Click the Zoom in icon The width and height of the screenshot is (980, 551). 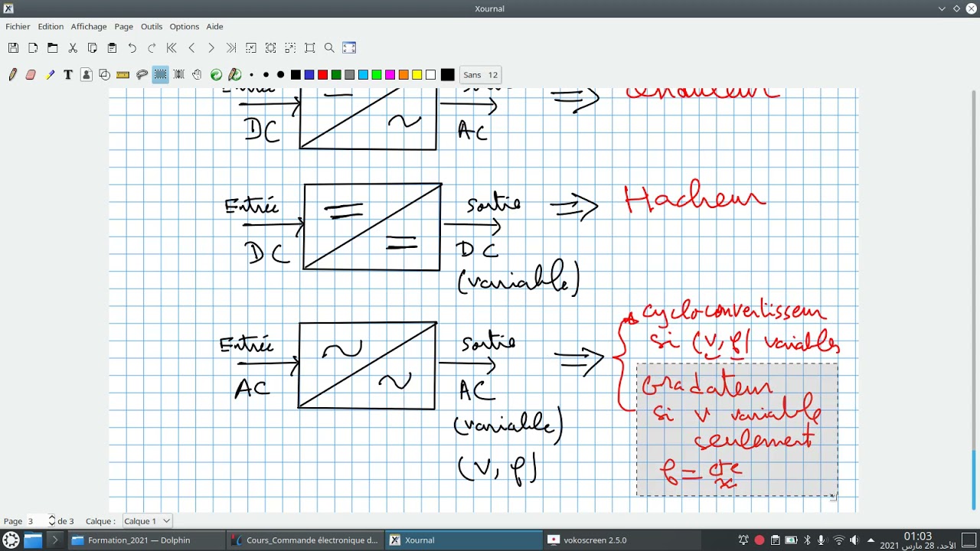tap(290, 47)
